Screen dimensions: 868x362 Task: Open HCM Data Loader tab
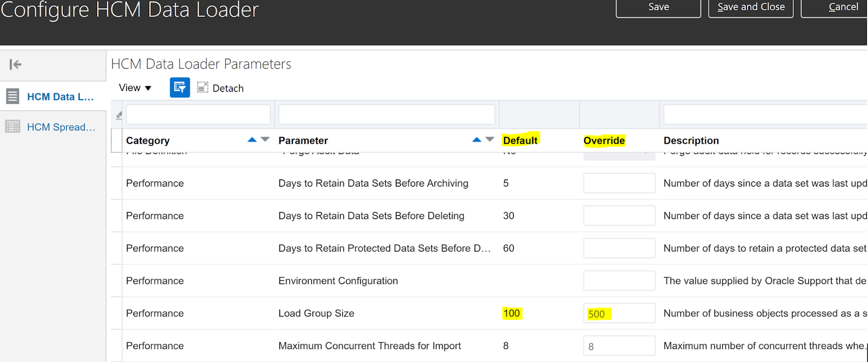pyautogui.click(x=60, y=97)
